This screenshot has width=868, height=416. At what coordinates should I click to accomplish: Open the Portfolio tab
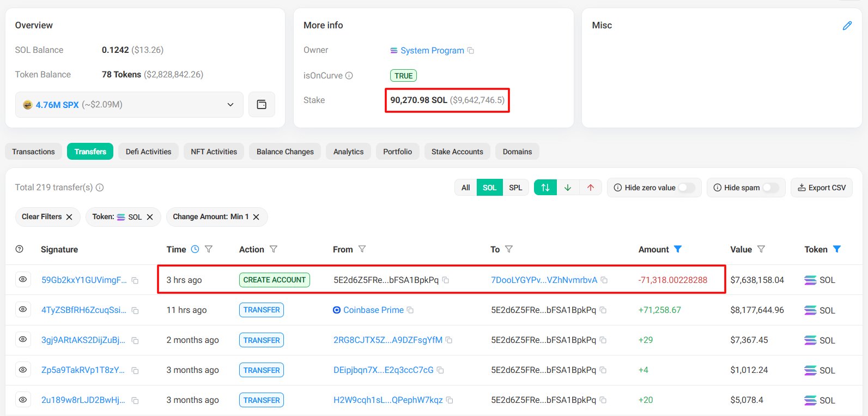click(397, 152)
